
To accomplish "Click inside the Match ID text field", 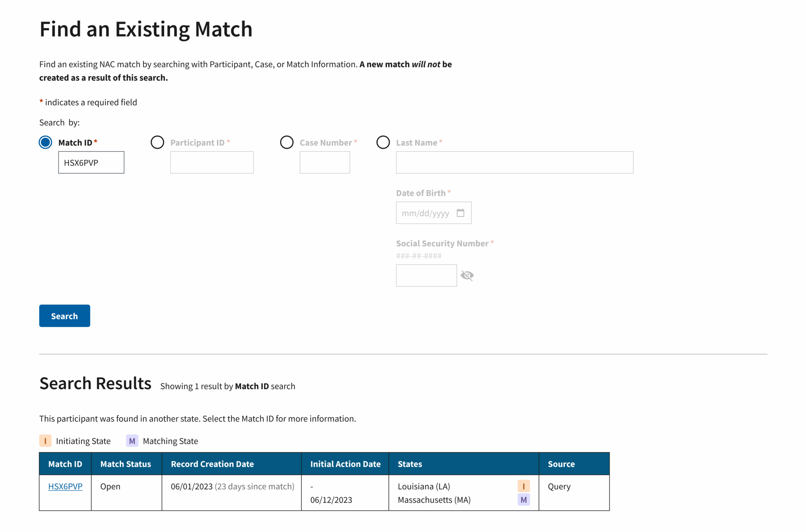I will pyautogui.click(x=91, y=162).
